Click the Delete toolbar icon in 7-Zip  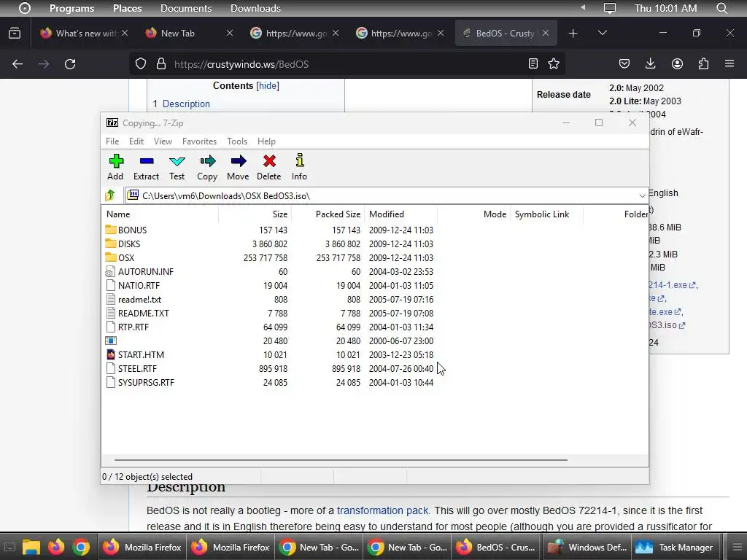269,167
